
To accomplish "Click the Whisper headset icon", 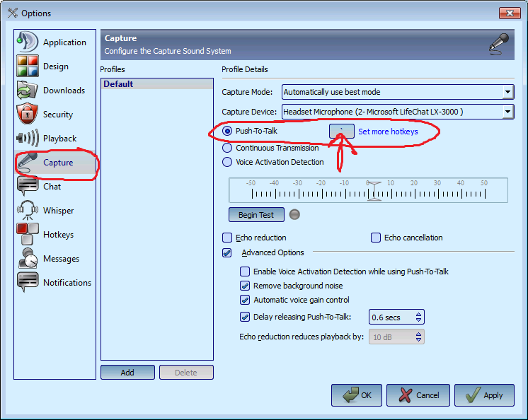I will (28, 210).
